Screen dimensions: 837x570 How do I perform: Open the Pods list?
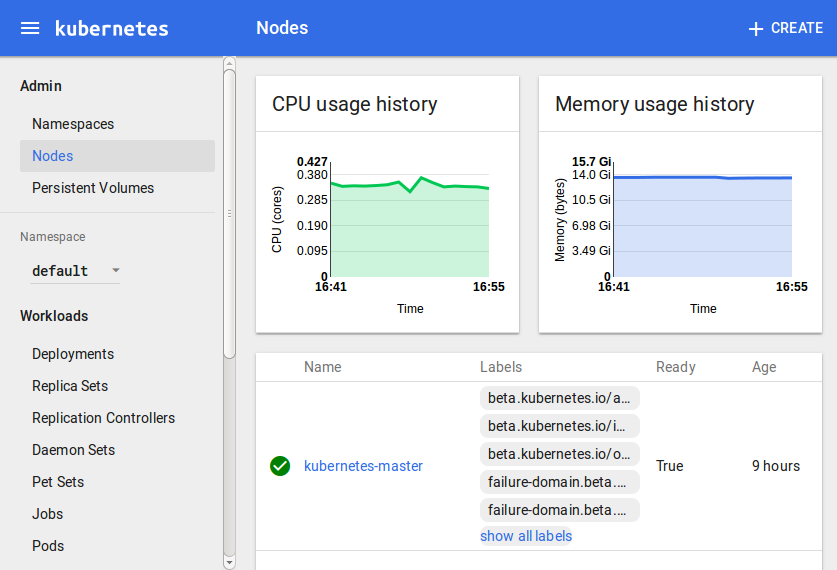[48, 546]
